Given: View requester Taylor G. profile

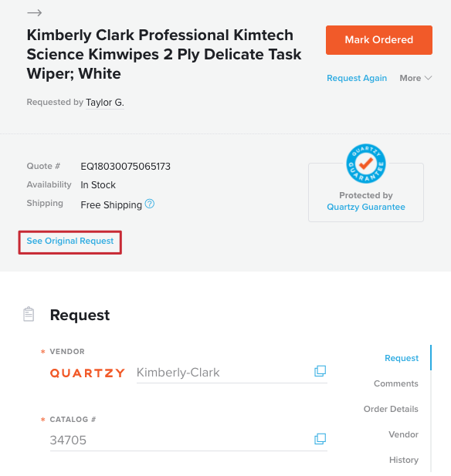Looking at the screenshot, I should tap(105, 103).
